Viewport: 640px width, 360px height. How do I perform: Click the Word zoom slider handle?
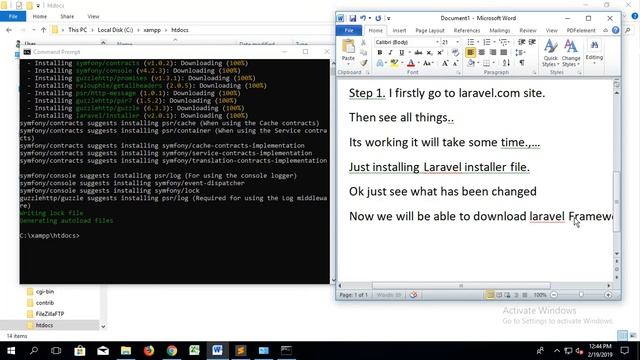tap(581, 295)
